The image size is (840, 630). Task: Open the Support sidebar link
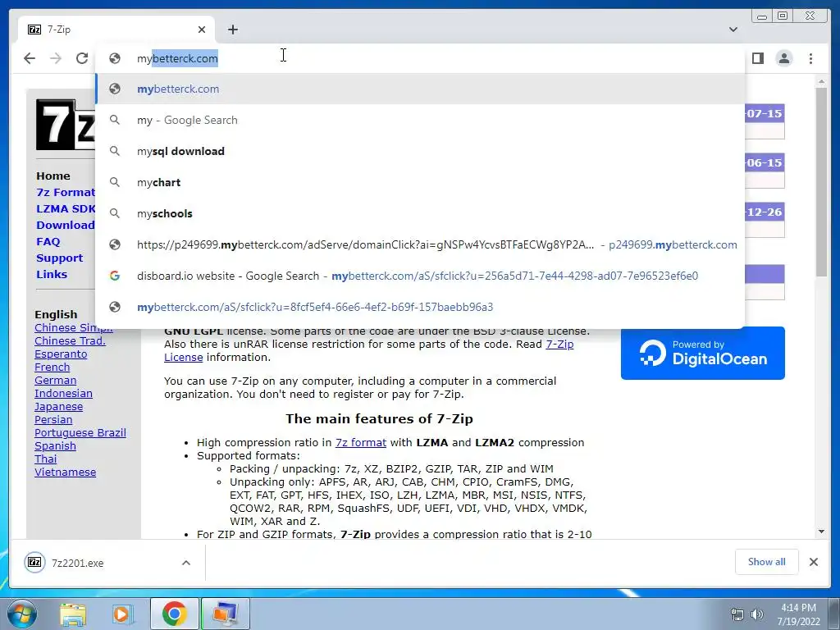59,258
